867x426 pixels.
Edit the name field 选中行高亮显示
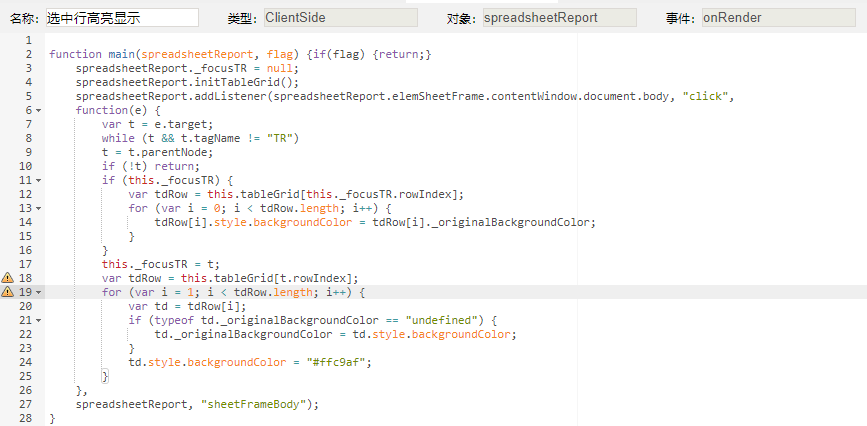point(122,18)
